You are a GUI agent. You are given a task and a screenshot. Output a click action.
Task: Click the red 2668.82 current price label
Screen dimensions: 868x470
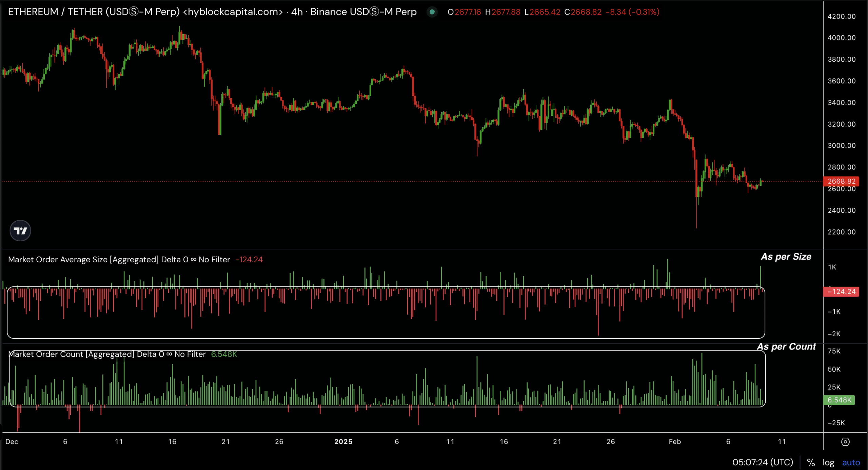click(x=841, y=181)
